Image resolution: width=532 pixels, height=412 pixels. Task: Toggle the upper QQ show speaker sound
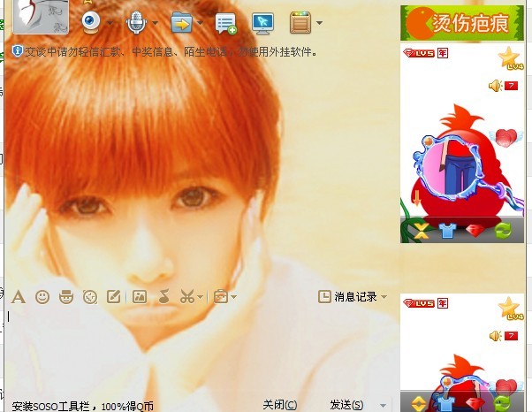click(x=496, y=86)
